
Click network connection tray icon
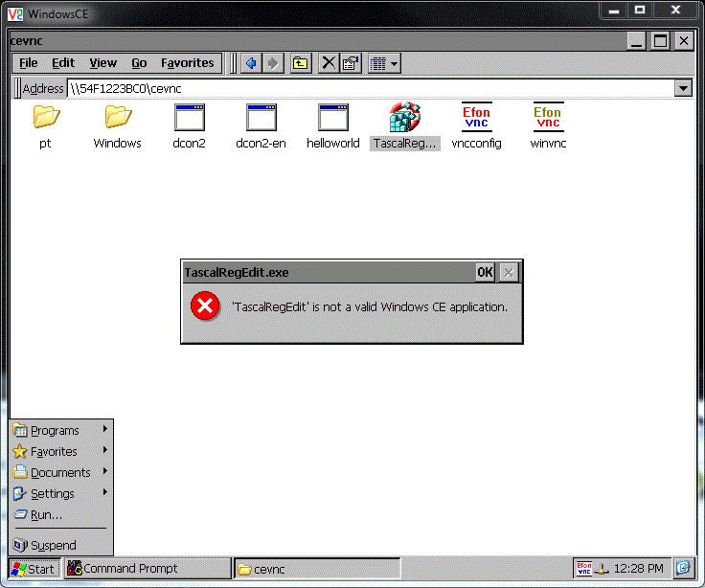point(602,570)
